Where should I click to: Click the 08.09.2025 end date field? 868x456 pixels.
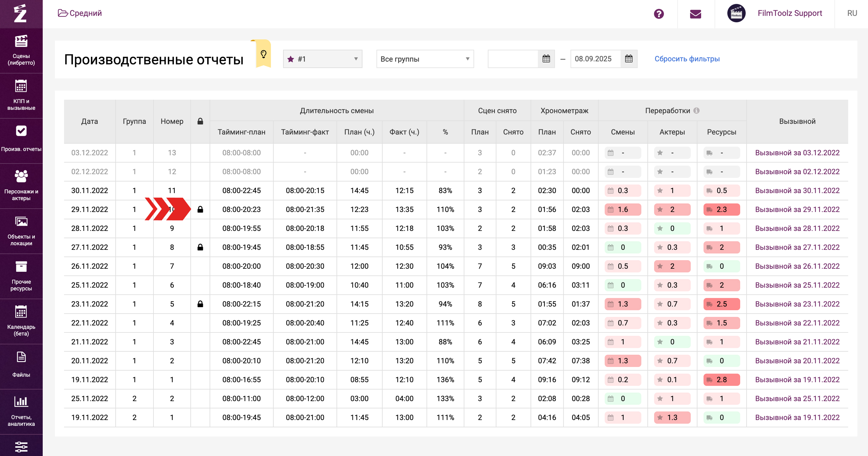pos(596,59)
